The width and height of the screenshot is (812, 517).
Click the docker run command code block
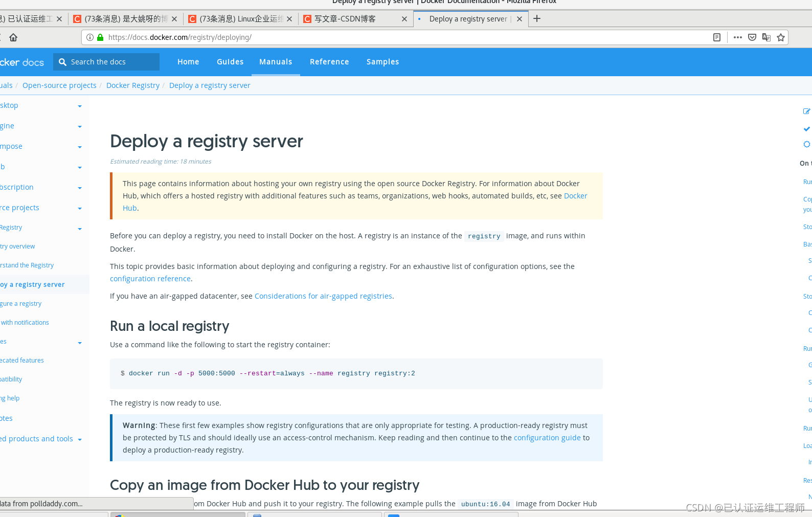[x=356, y=374]
